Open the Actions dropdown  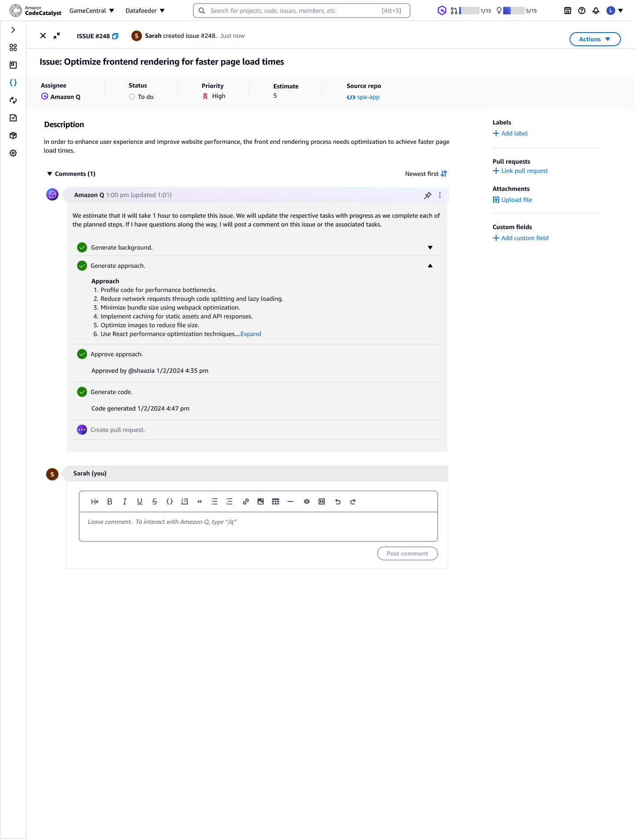595,39
